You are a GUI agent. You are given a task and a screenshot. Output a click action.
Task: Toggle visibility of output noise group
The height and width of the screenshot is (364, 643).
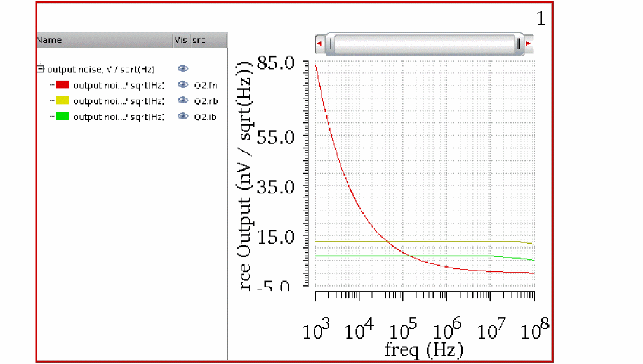point(183,68)
